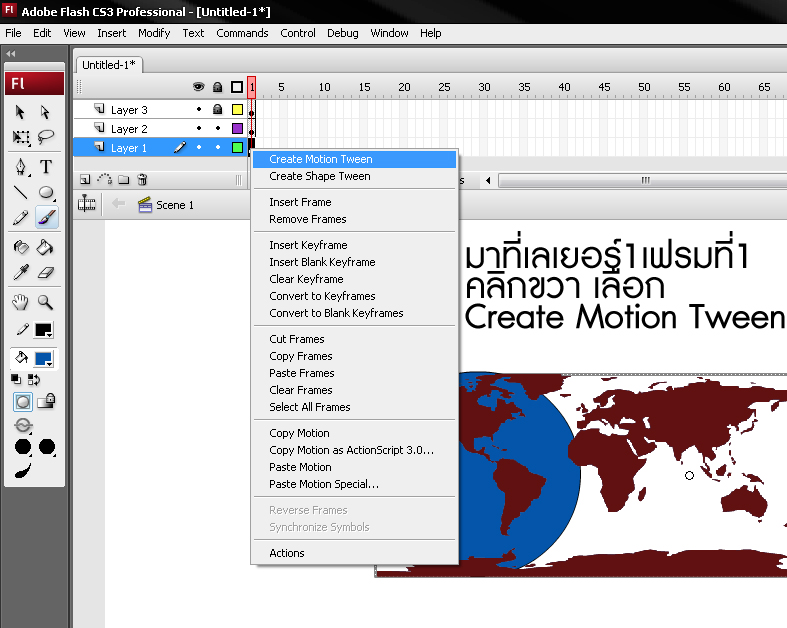Select the Paint Bucket tool
The image size is (787, 628).
click(x=45, y=247)
